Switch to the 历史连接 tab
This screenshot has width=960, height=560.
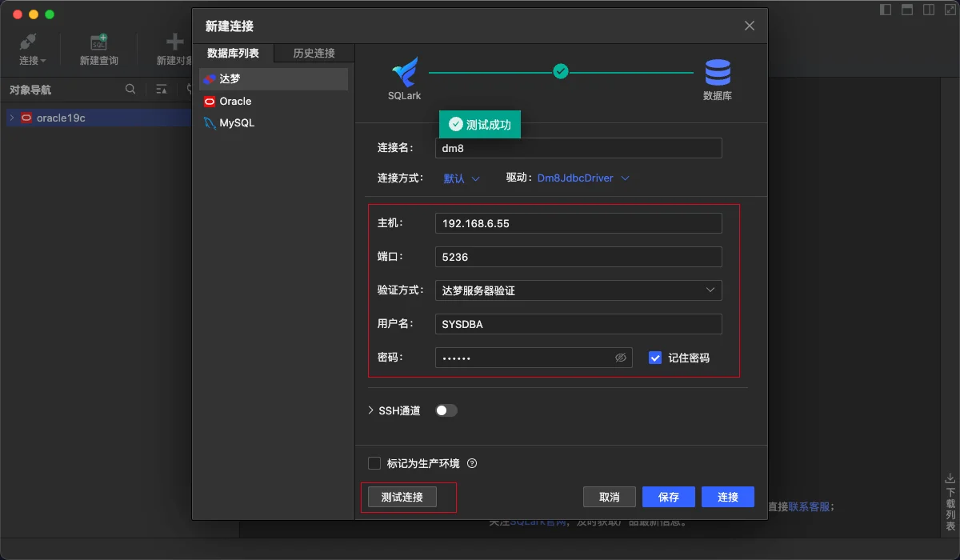[x=314, y=53]
